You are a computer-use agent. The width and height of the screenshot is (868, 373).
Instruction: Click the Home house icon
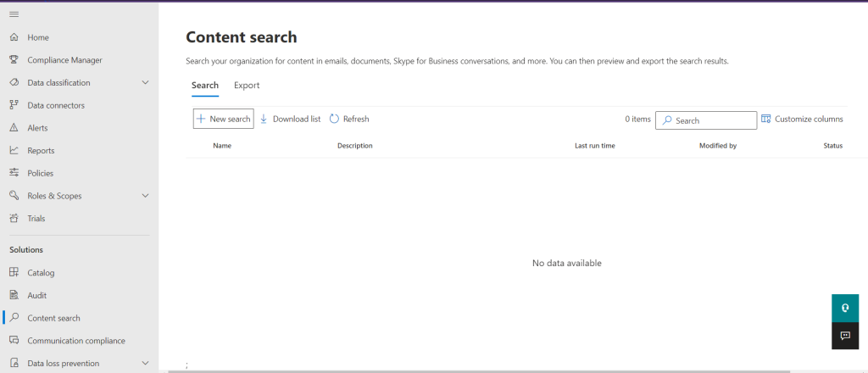tap(14, 37)
